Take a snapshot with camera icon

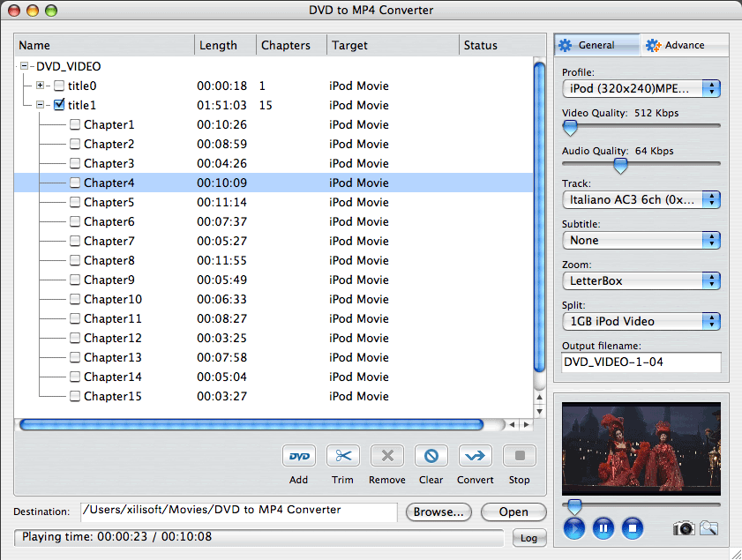[x=683, y=528]
